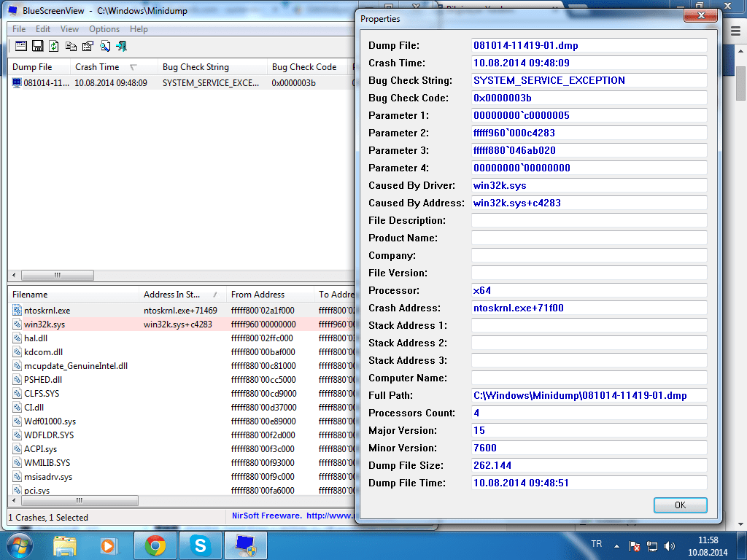Open the File menu in BlueScreenView
The width and height of the screenshot is (747, 560).
19,29
